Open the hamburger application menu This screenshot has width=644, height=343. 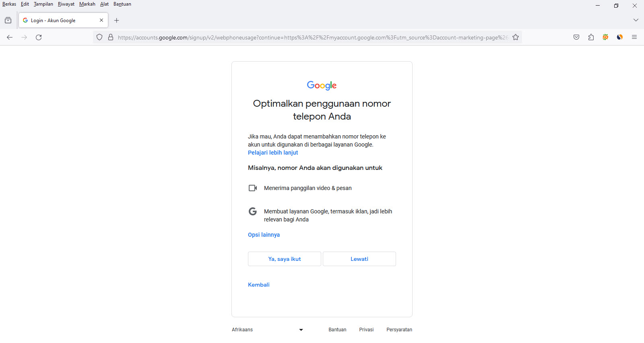634,37
